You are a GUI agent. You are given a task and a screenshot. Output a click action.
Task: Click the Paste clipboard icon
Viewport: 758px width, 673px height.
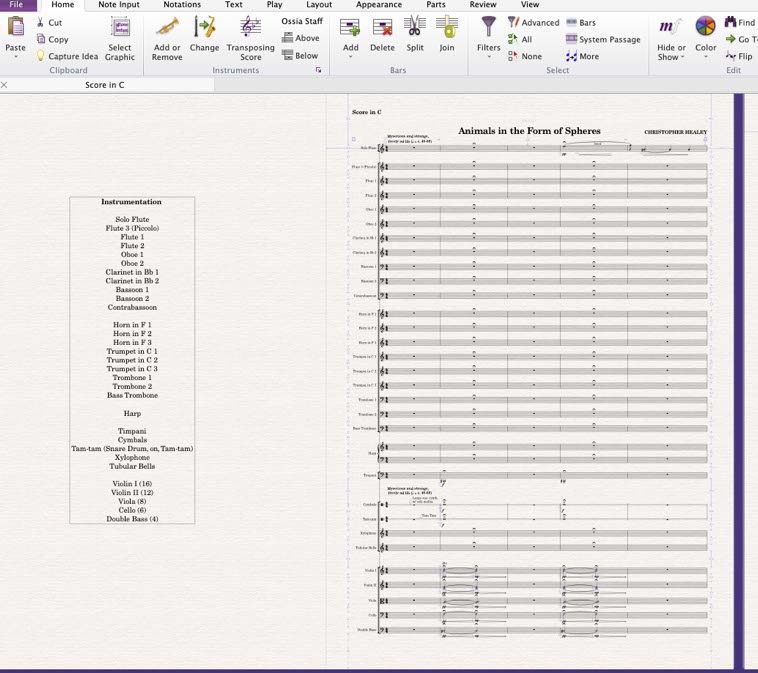click(15, 28)
